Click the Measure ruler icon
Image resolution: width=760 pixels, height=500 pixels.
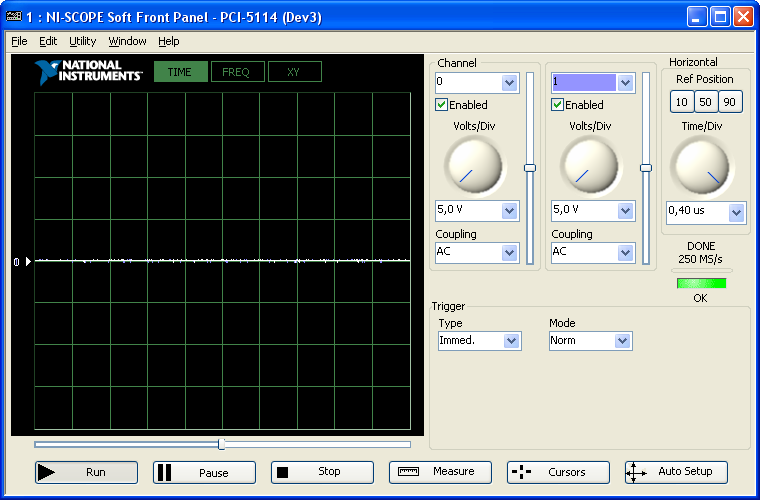tap(408, 471)
